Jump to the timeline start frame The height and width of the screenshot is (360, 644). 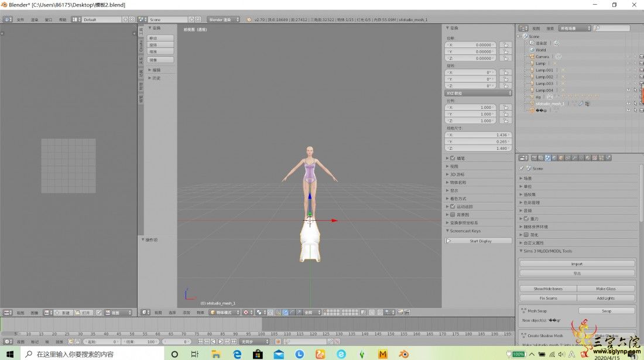200,341
